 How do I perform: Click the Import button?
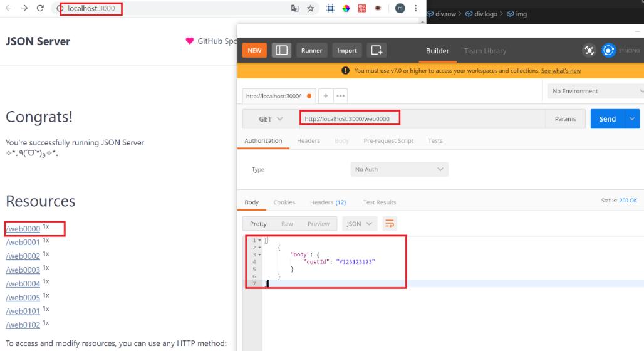pyautogui.click(x=347, y=50)
